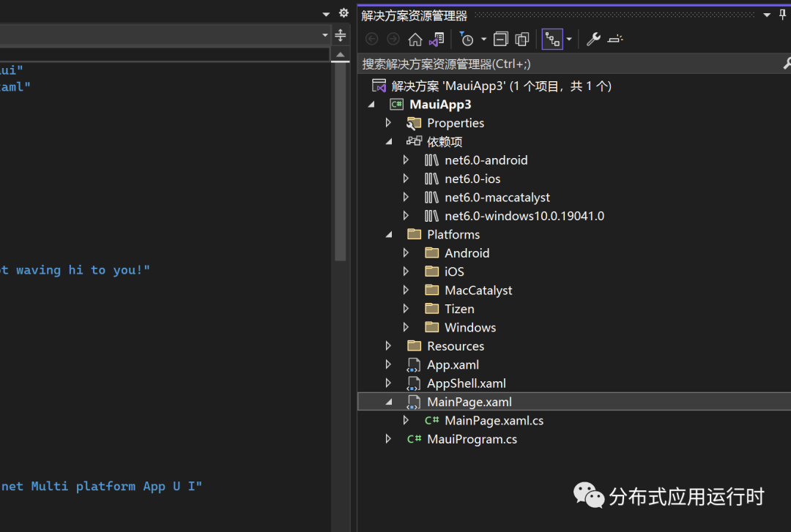Expand the MainPage.xaml.cs node
Image resolution: width=791 pixels, height=532 pixels.
click(406, 420)
